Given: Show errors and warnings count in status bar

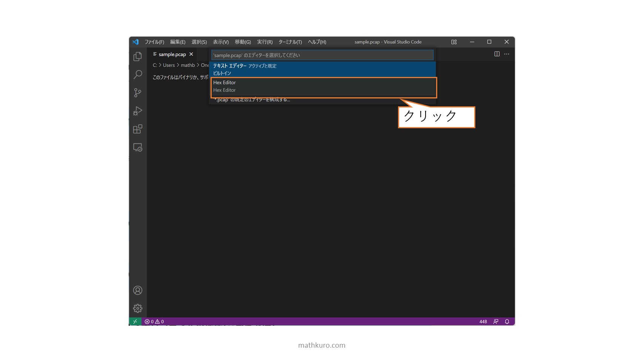Looking at the screenshot, I should (x=154, y=322).
